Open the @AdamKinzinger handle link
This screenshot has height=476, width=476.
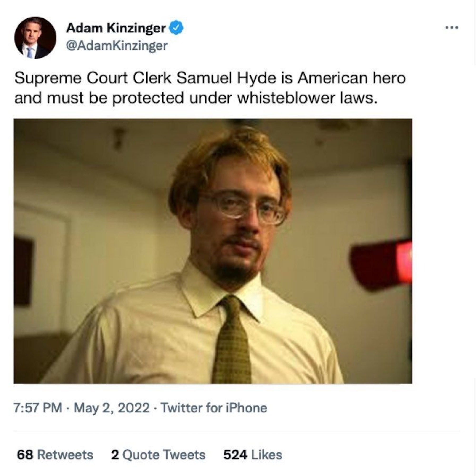tap(117, 46)
